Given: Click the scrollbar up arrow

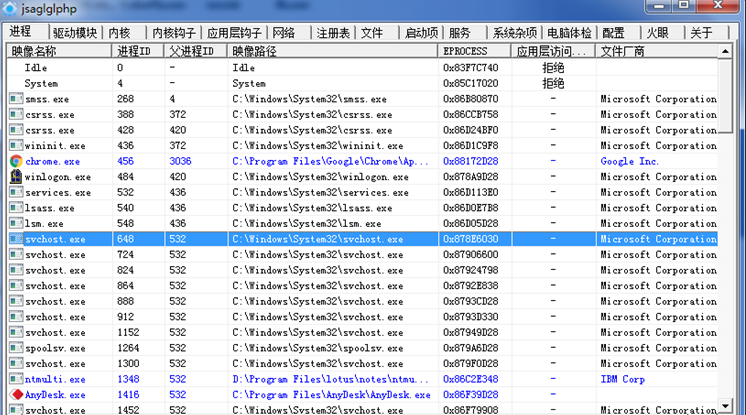Looking at the screenshot, I should click(x=725, y=51).
